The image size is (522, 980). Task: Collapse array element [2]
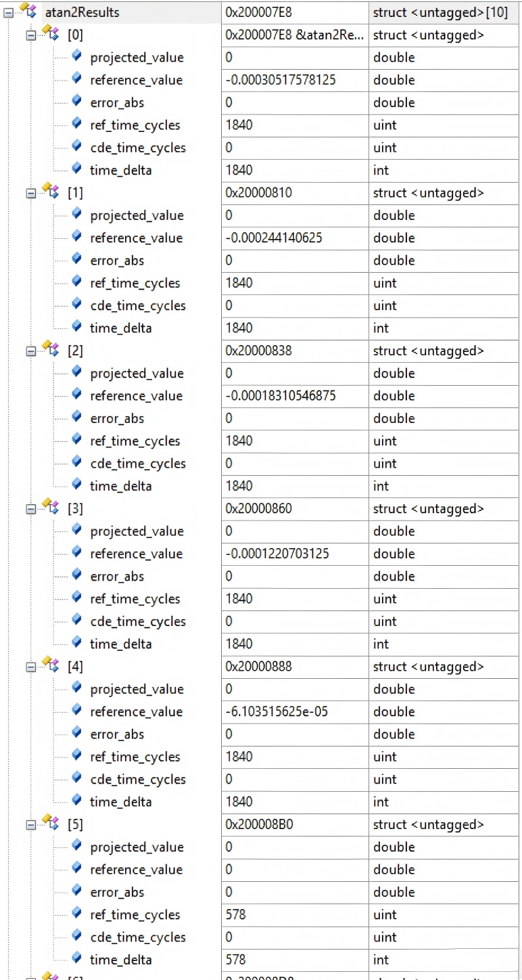pos(30,351)
